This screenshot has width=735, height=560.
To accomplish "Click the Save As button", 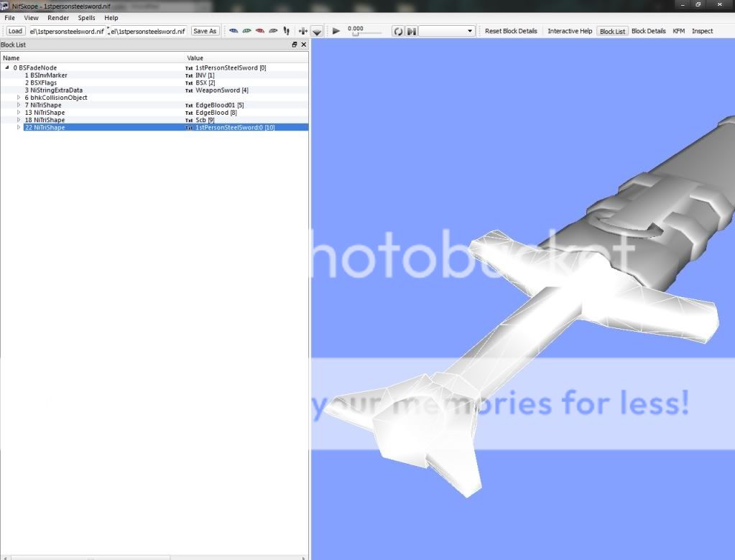I will (x=205, y=31).
